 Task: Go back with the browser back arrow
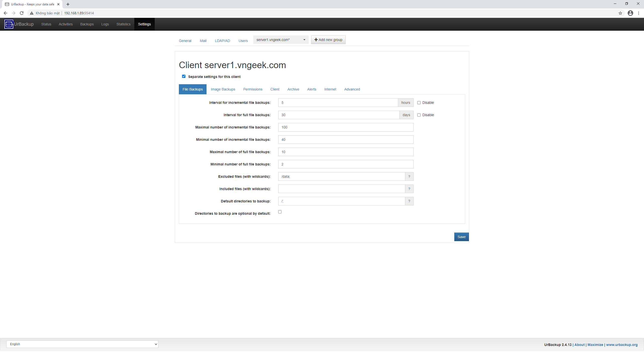[6, 13]
